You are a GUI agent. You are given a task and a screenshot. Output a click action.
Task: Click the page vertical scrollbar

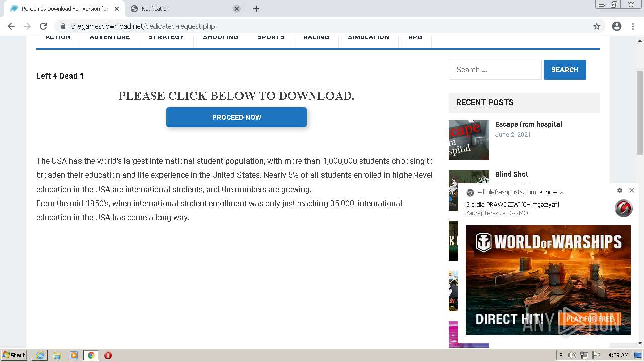(640, 113)
